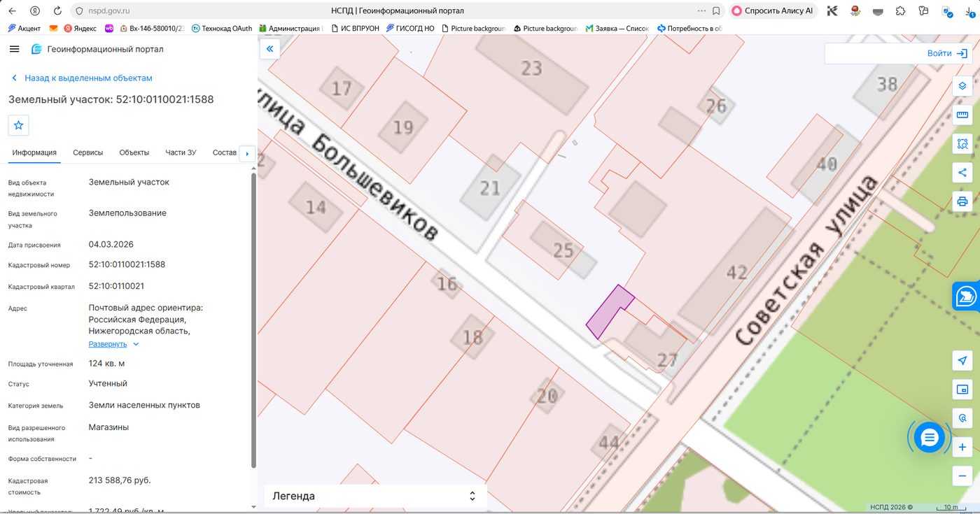Image resolution: width=980 pixels, height=514 pixels.
Task: Click building 23 on the map
Action: click(x=531, y=68)
